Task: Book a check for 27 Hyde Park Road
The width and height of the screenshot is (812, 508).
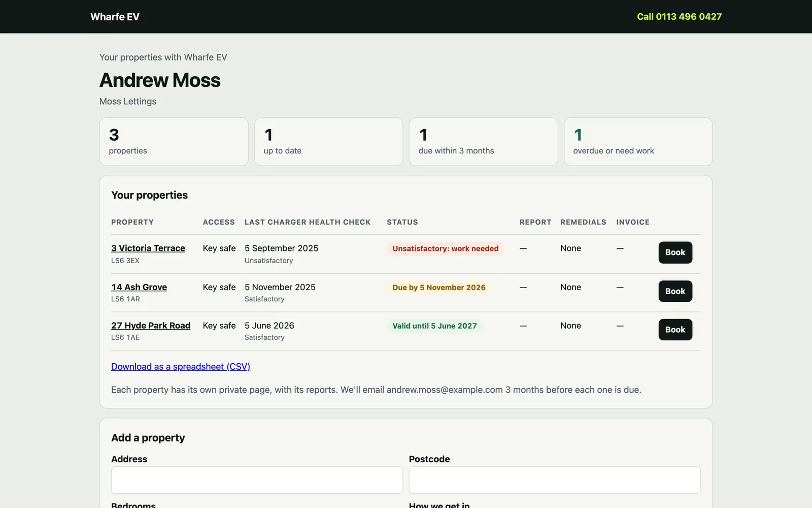Action: point(675,330)
